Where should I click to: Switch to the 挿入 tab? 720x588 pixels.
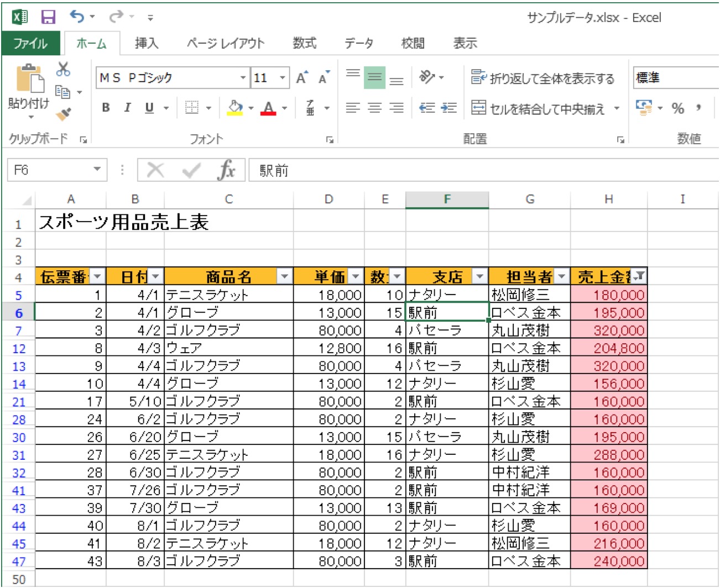click(x=147, y=43)
